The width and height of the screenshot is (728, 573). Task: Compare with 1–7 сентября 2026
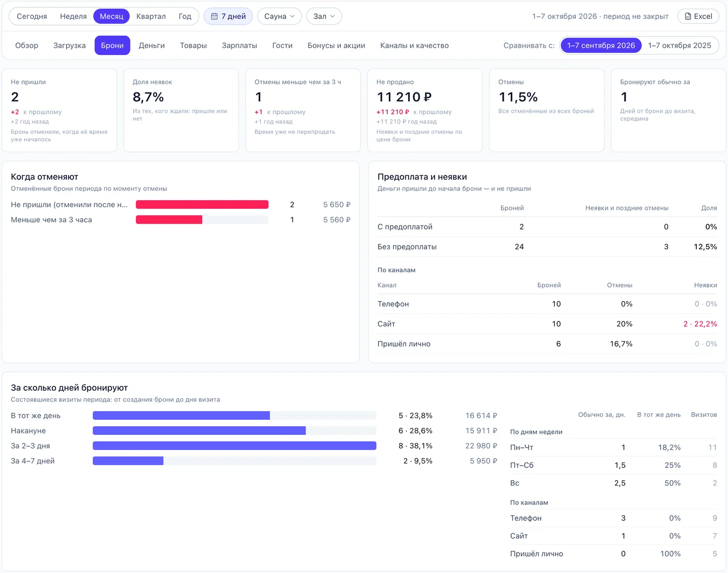pyautogui.click(x=601, y=45)
